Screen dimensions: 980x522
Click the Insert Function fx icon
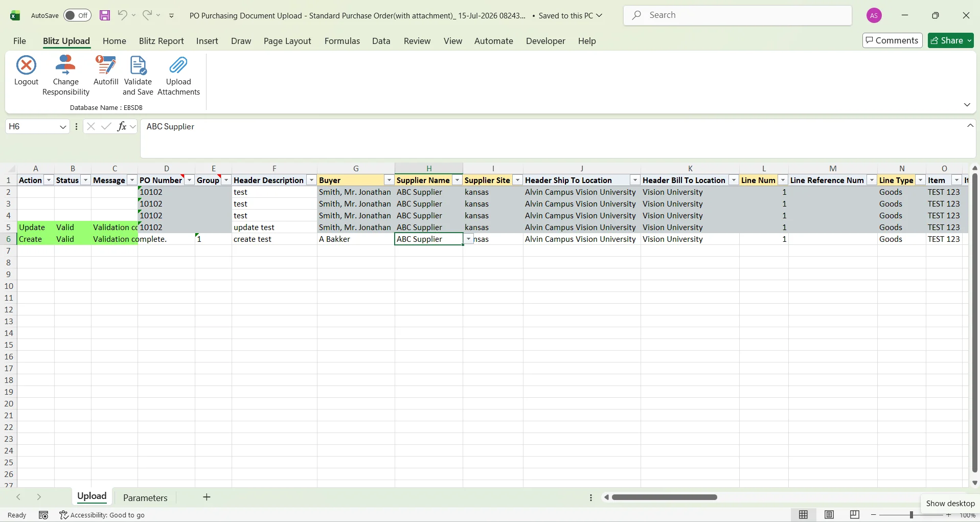(x=122, y=126)
